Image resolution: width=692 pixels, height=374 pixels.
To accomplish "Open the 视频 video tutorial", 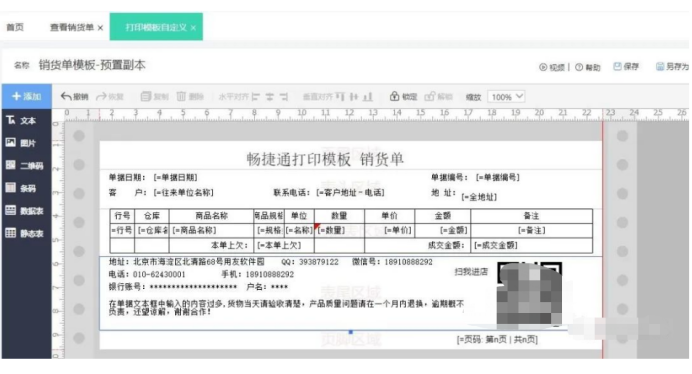I will (552, 67).
